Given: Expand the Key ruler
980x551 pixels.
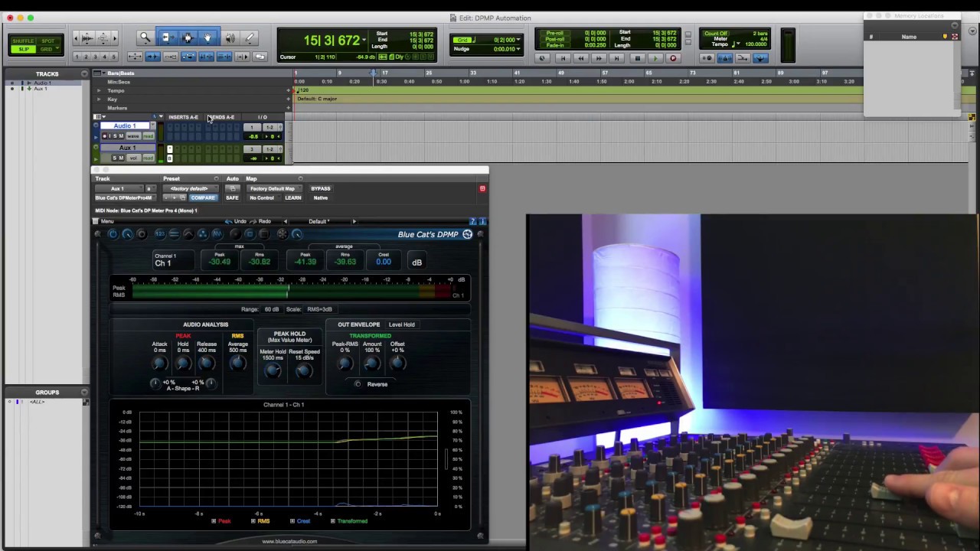Looking at the screenshot, I should 99,99.
